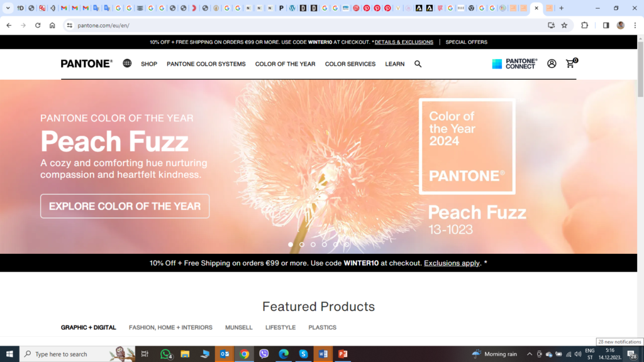Select FASHION, HOME + INTERIORS tab

tap(170, 327)
